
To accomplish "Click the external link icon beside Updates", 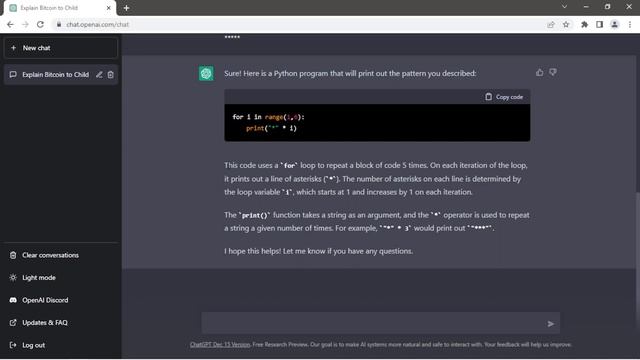I will click(x=13, y=322).
